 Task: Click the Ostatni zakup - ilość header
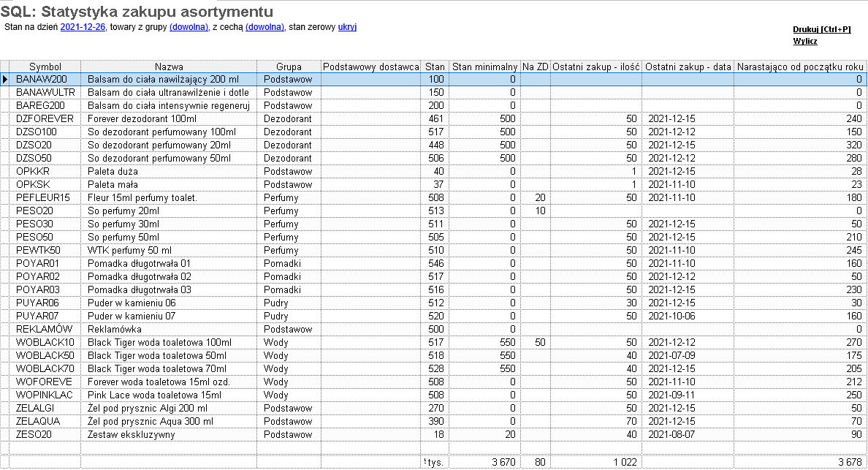click(596, 67)
